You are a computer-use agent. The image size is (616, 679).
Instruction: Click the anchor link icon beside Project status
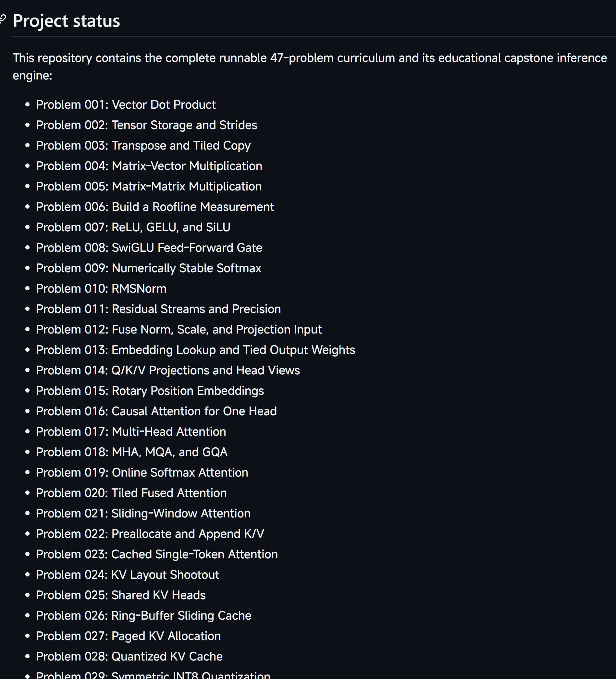pos(3,19)
